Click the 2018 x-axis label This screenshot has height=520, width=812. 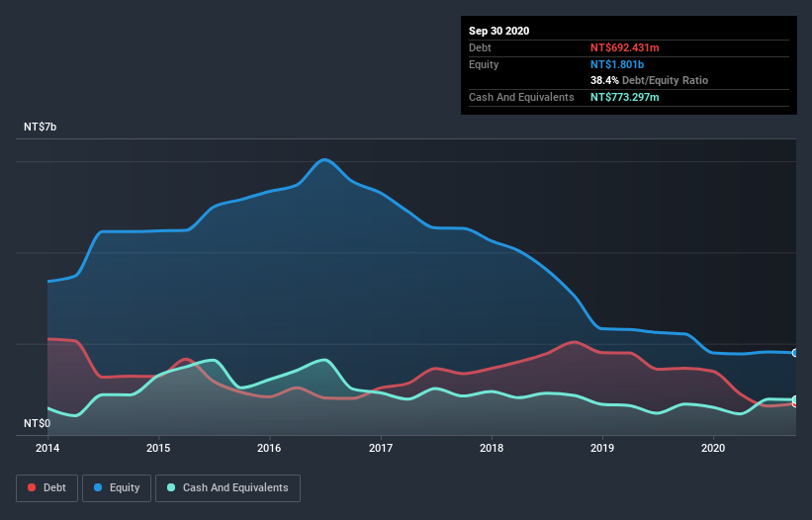[492, 448]
